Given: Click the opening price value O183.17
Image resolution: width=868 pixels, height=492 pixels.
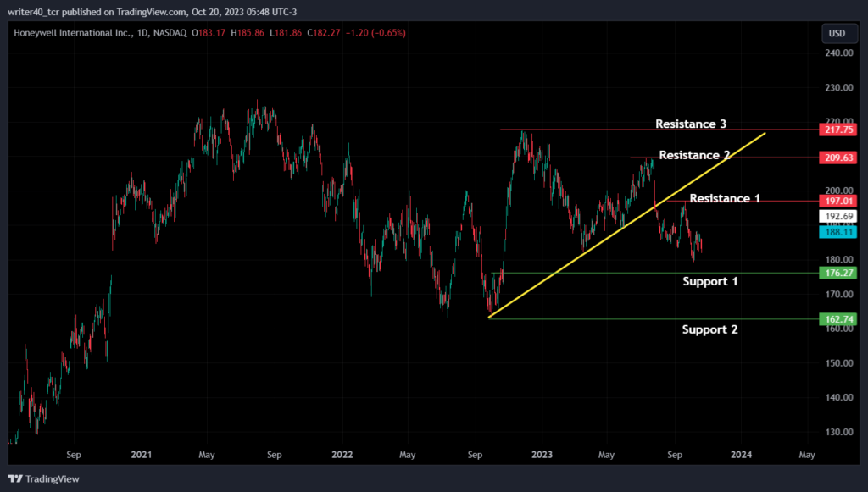Looking at the screenshot, I should pos(209,33).
